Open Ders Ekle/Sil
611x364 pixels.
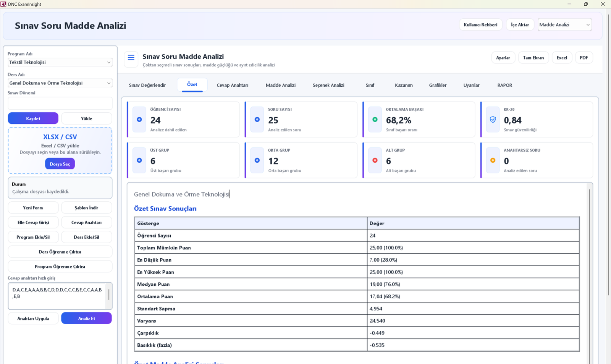(x=87, y=237)
